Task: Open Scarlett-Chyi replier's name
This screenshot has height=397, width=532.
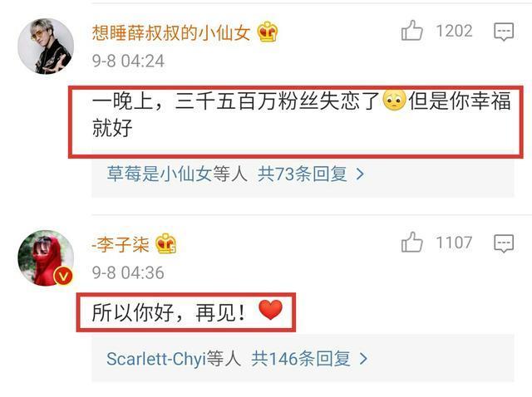Action: (156, 359)
